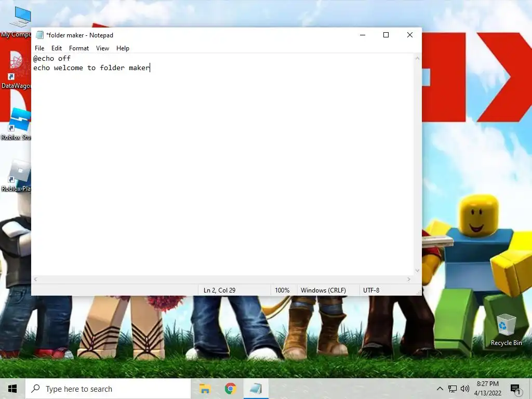
Task: Click the Windows (CRLF) status entry
Action: 323,290
